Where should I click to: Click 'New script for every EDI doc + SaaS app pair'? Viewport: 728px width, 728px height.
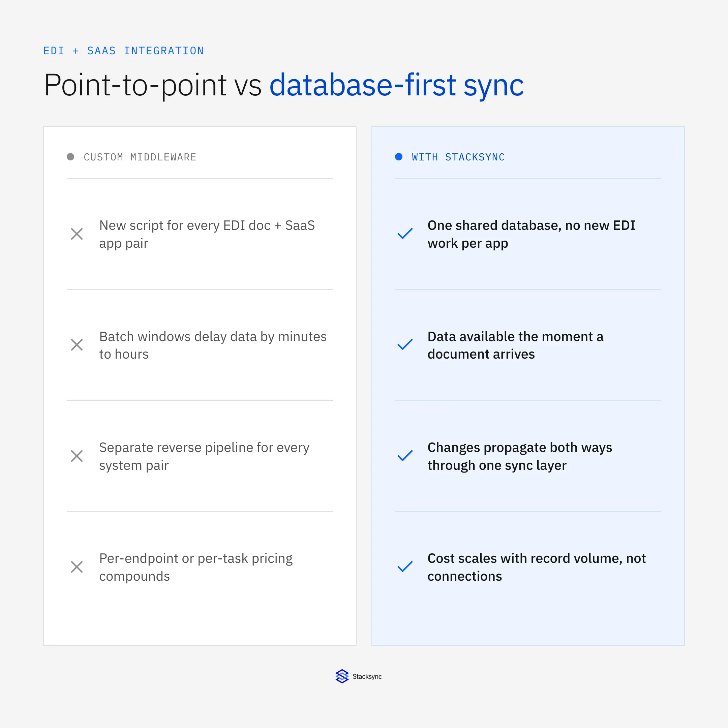207,234
